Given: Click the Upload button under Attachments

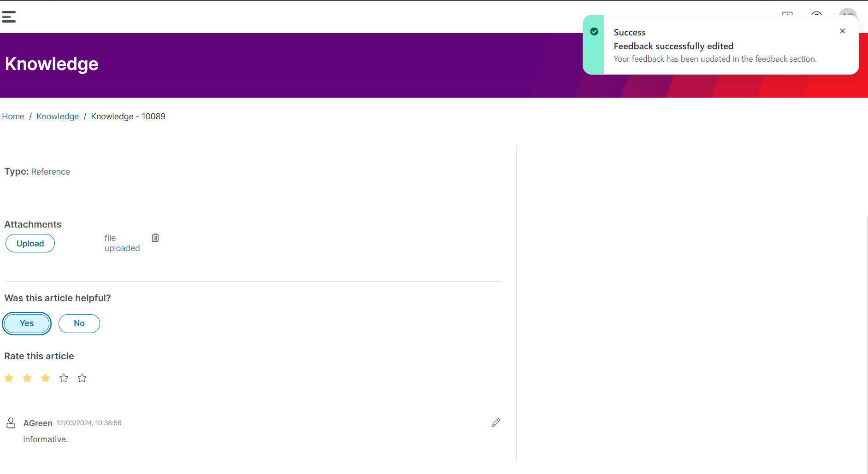Looking at the screenshot, I should coord(30,243).
